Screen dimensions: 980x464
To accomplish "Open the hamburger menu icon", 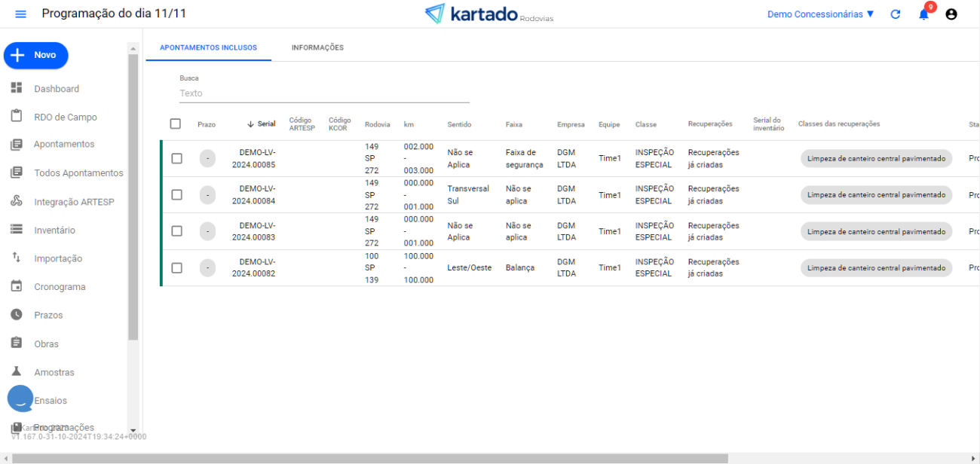I will click(x=20, y=14).
